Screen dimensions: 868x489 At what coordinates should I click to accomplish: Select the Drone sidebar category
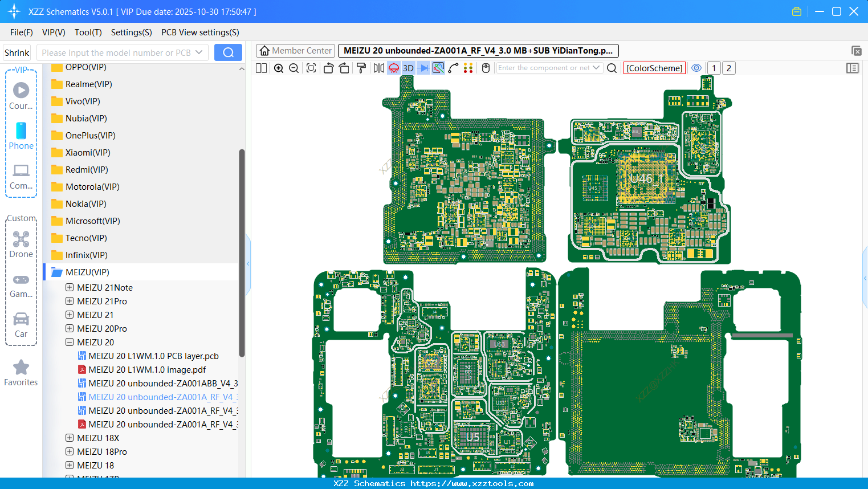(21, 244)
